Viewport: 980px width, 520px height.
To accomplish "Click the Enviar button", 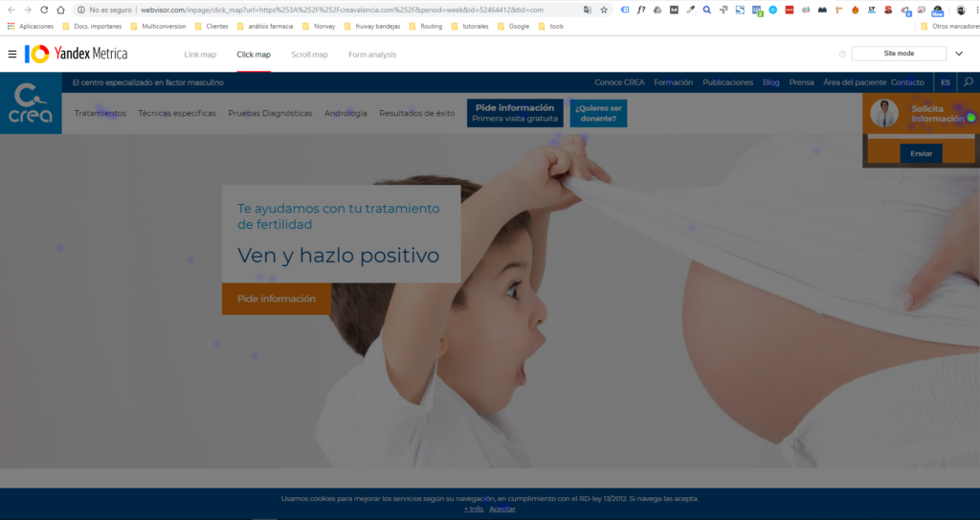I will pos(922,153).
